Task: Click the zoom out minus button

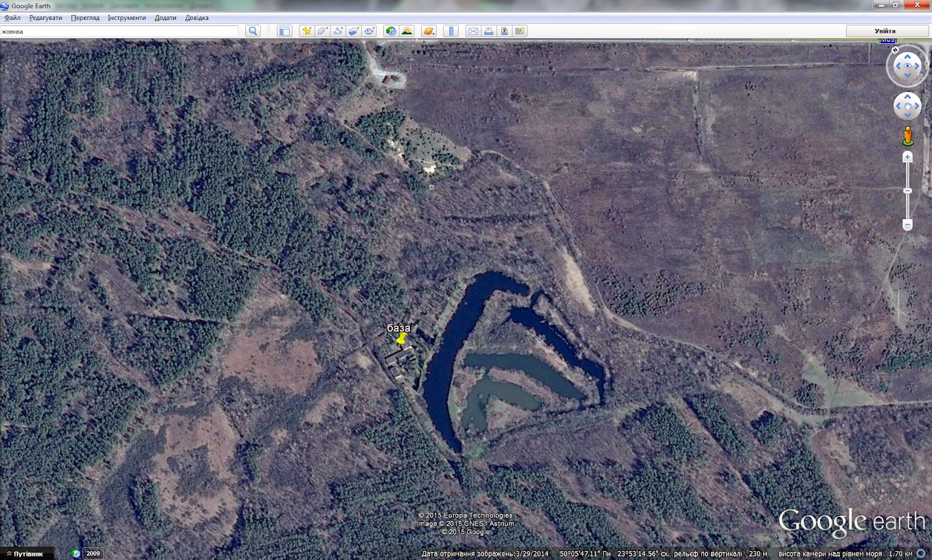Action: pyautogui.click(x=907, y=224)
